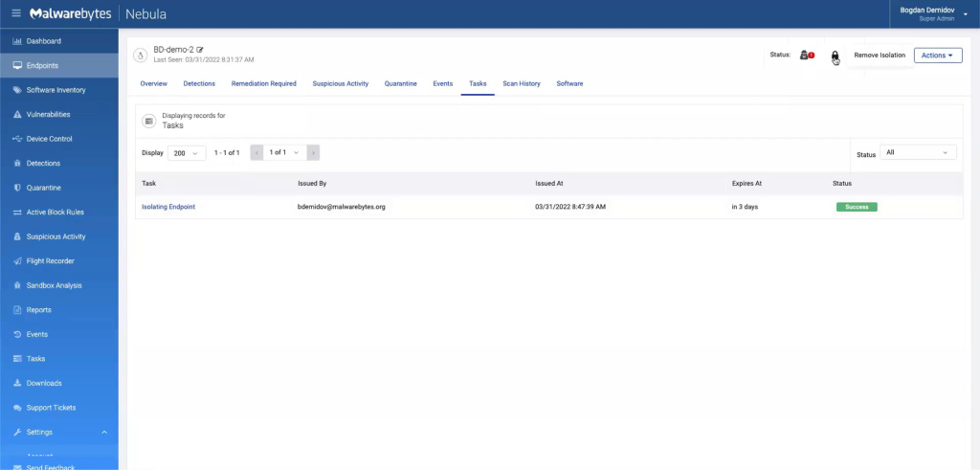Click the green Success status badge
The width and height of the screenshot is (980, 471).
pos(857,207)
